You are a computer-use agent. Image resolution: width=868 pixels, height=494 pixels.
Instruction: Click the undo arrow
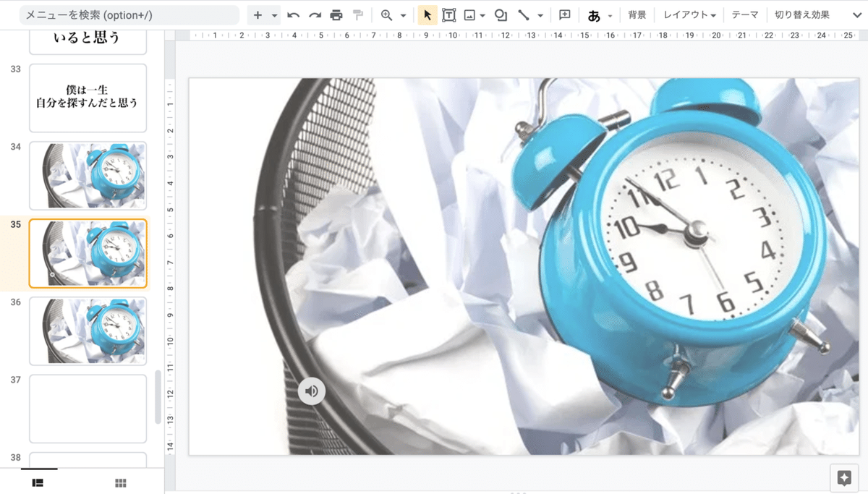[x=294, y=15]
